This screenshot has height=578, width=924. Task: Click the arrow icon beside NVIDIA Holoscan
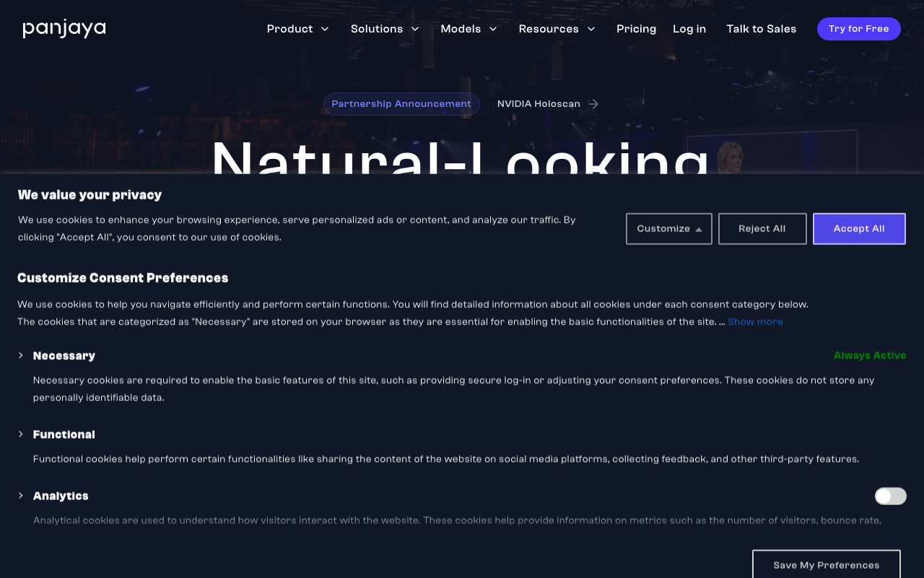pos(593,104)
